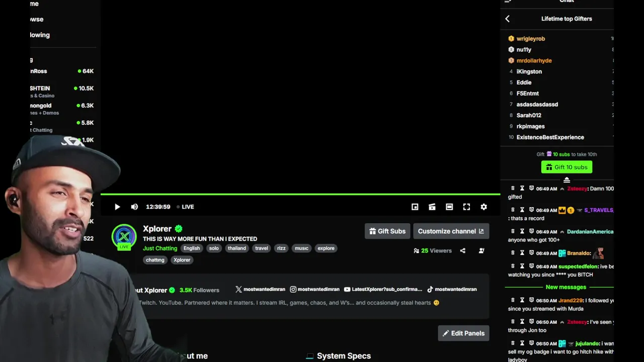
Task: Click top gifter wrigleyrob
Action: coord(531,39)
